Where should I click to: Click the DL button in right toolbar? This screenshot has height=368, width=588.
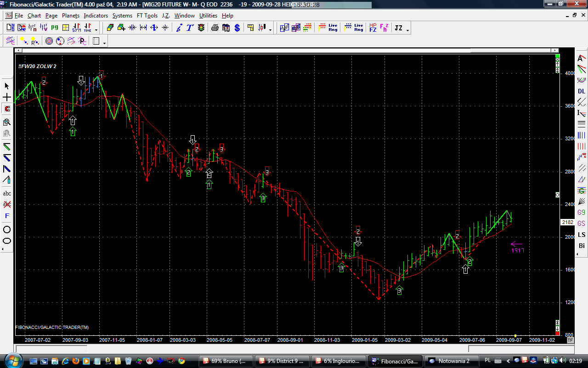click(x=582, y=91)
